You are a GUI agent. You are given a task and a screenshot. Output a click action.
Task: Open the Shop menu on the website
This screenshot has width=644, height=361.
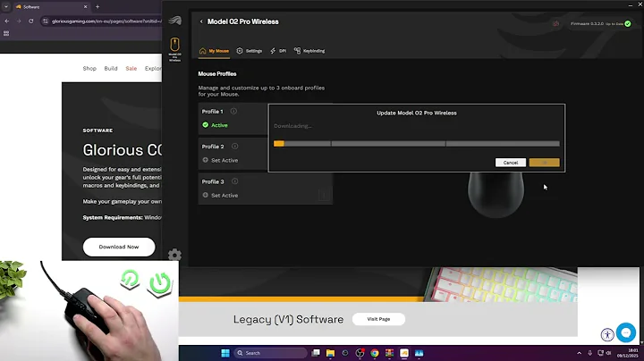(89, 69)
